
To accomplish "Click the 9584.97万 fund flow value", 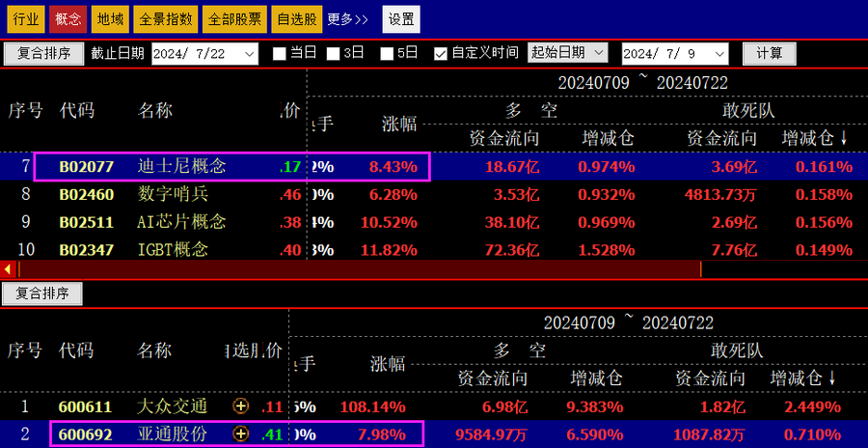I will [x=491, y=434].
